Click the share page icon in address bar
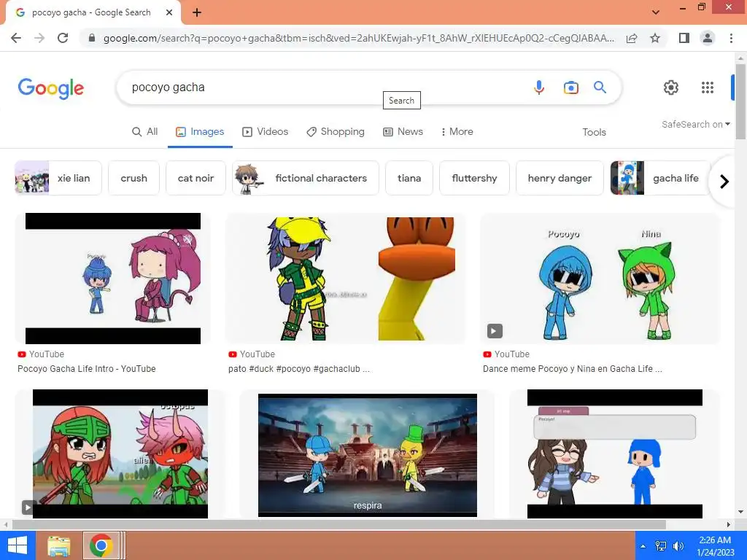 tap(632, 38)
